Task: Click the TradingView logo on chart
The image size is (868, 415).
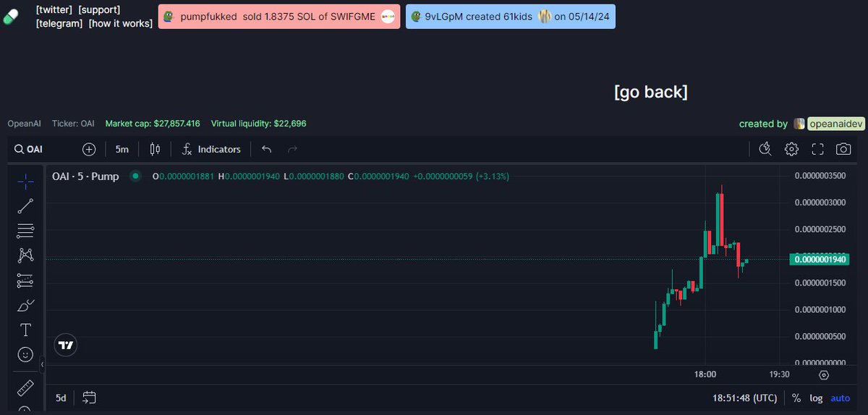Action: 66,346
